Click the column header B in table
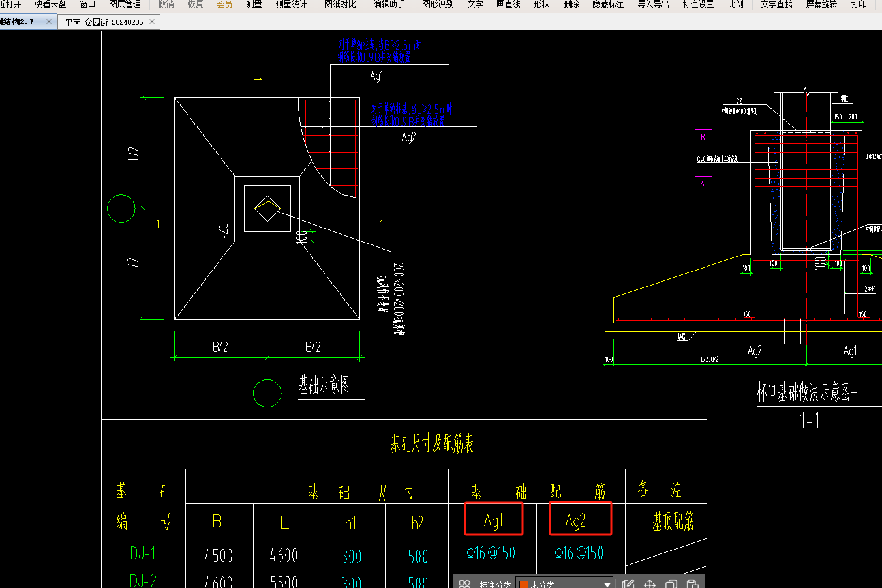Image resolution: width=882 pixels, height=588 pixels. 217,522
